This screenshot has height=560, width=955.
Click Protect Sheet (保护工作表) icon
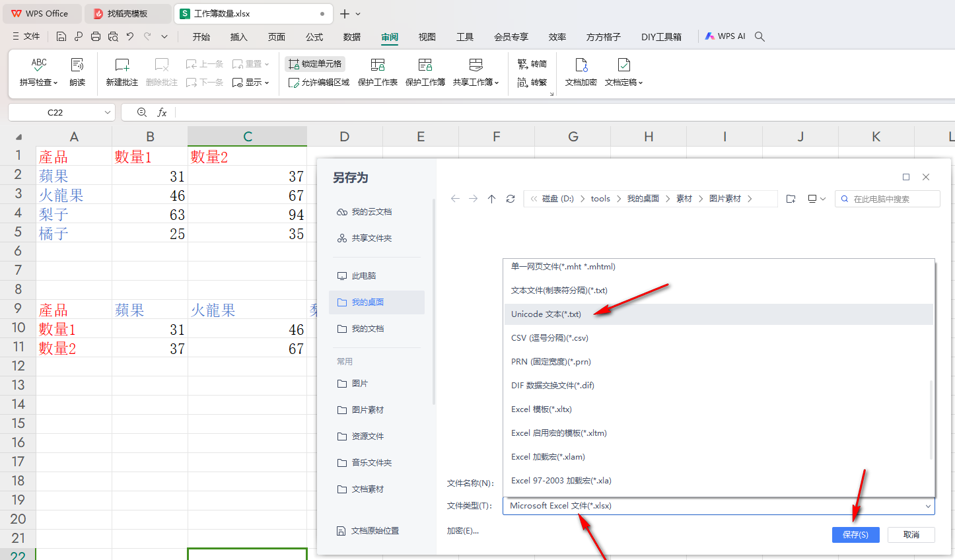click(378, 72)
